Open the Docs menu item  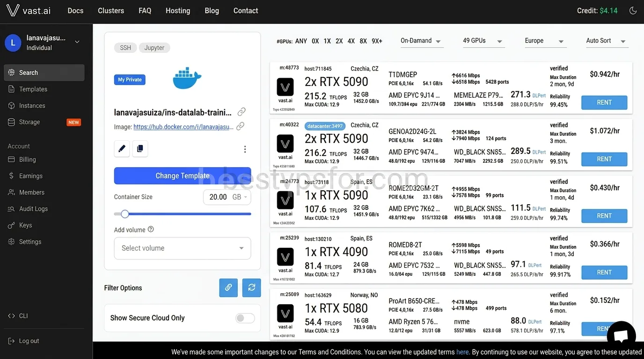tap(75, 10)
